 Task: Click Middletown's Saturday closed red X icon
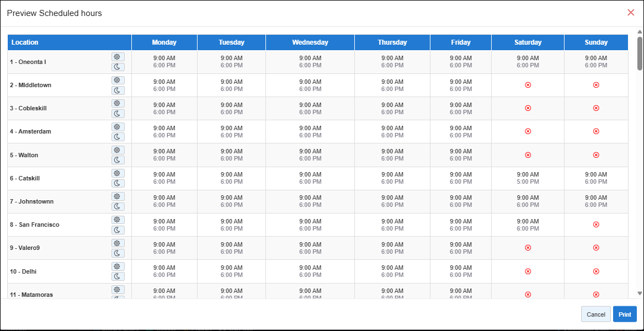[x=528, y=85]
